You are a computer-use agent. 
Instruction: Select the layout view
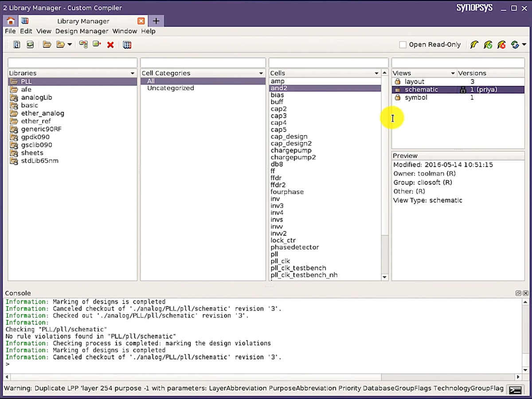click(414, 81)
